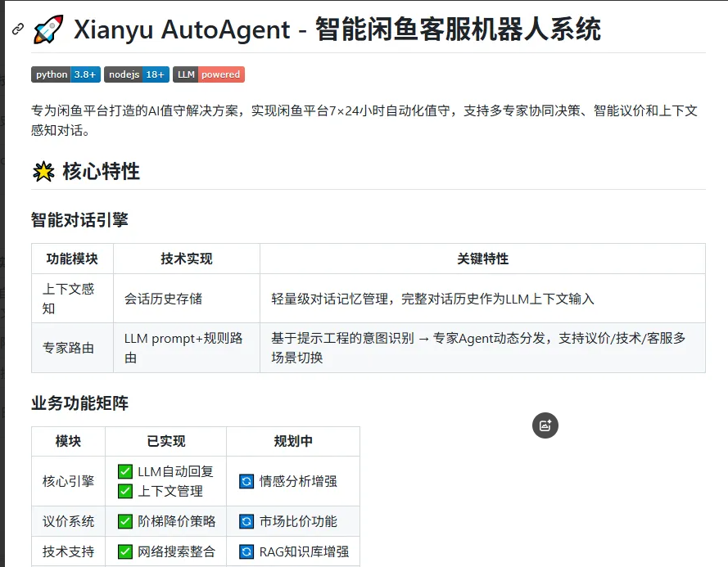Open the nodejs 18+ badge
The width and height of the screenshot is (728, 567).
tap(137, 74)
